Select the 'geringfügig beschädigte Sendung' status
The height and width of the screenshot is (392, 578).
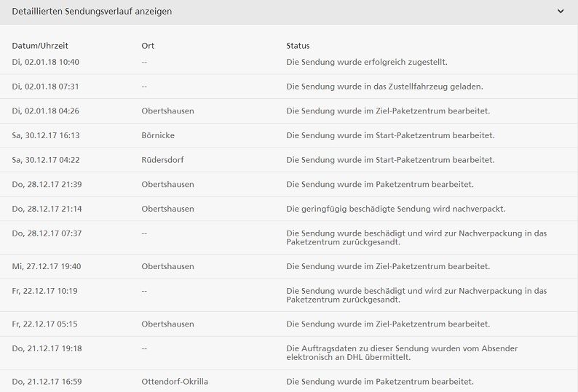395,209
